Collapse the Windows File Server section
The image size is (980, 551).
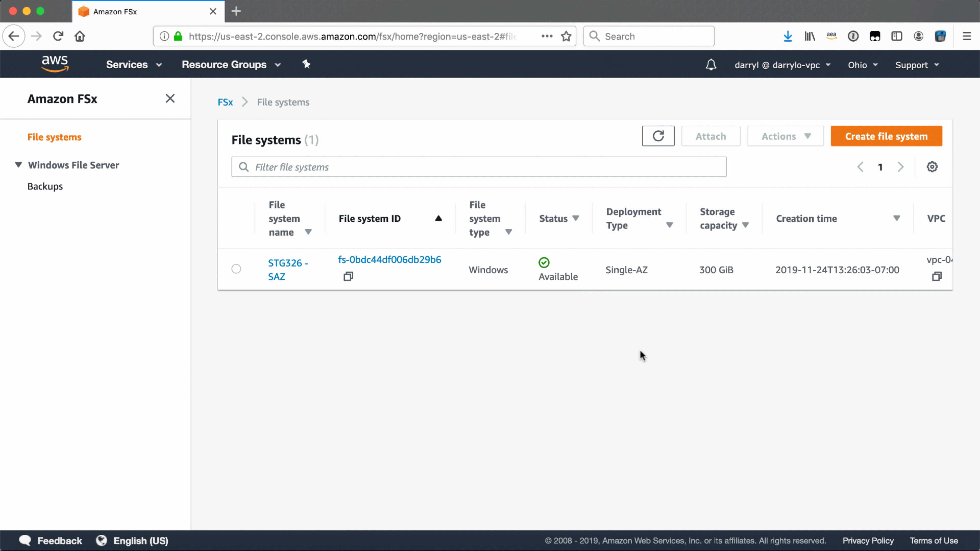coord(18,165)
